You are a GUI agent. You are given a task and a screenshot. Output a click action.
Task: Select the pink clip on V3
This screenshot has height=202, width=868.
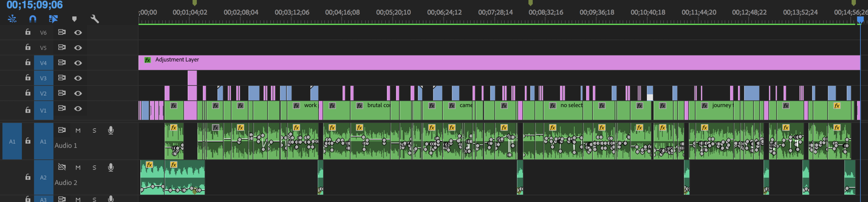[192, 78]
